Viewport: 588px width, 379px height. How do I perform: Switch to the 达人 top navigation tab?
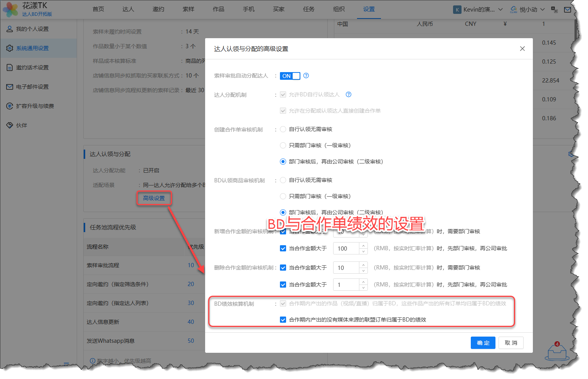tap(128, 9)
